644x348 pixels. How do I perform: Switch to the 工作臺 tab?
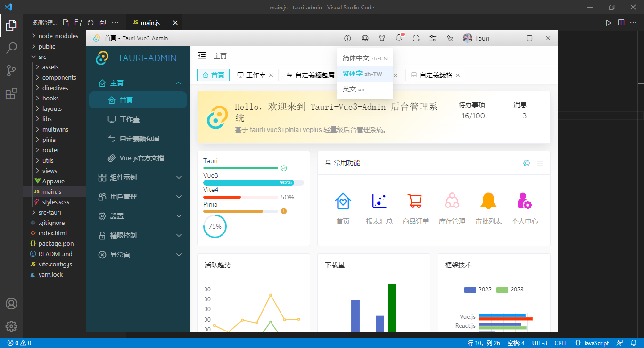click(255, 75)
